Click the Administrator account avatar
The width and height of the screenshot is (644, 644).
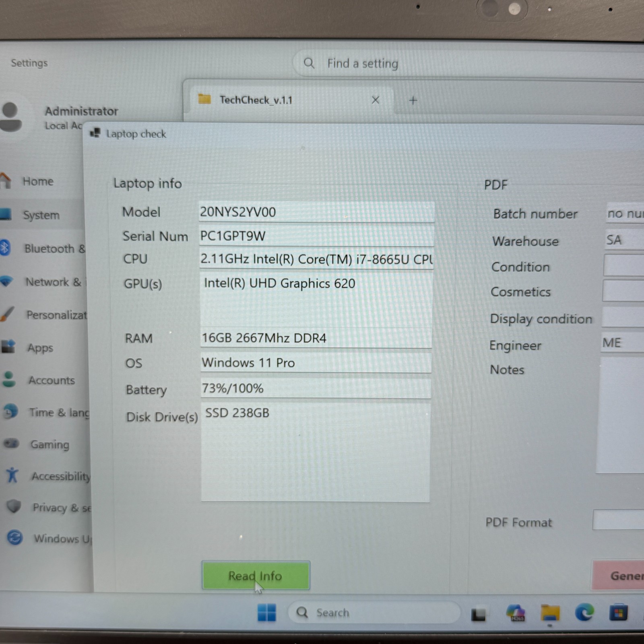[10, 117]
